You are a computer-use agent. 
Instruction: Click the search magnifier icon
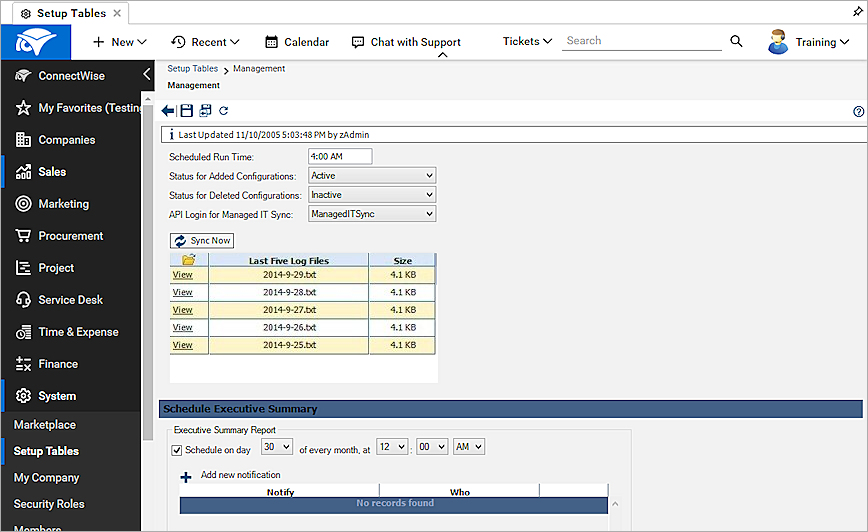click(x=737, y=42)
